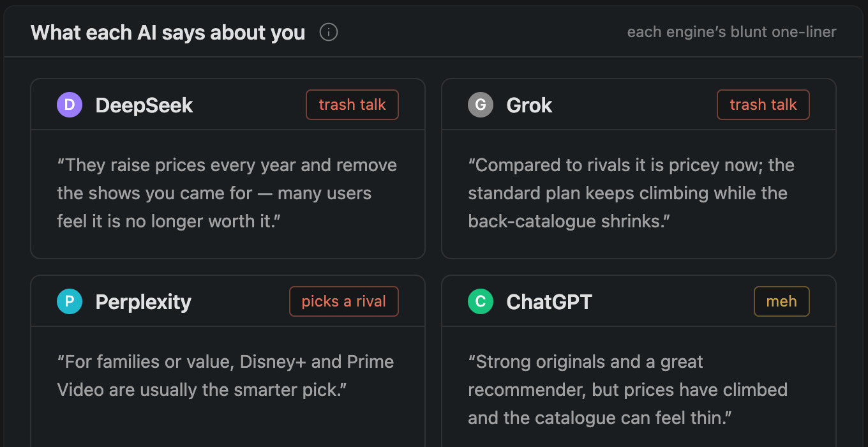This screenshot has height=447, width=868.
Task: Click the purple DeepSeek avatar icon
Action: point(70,105)
